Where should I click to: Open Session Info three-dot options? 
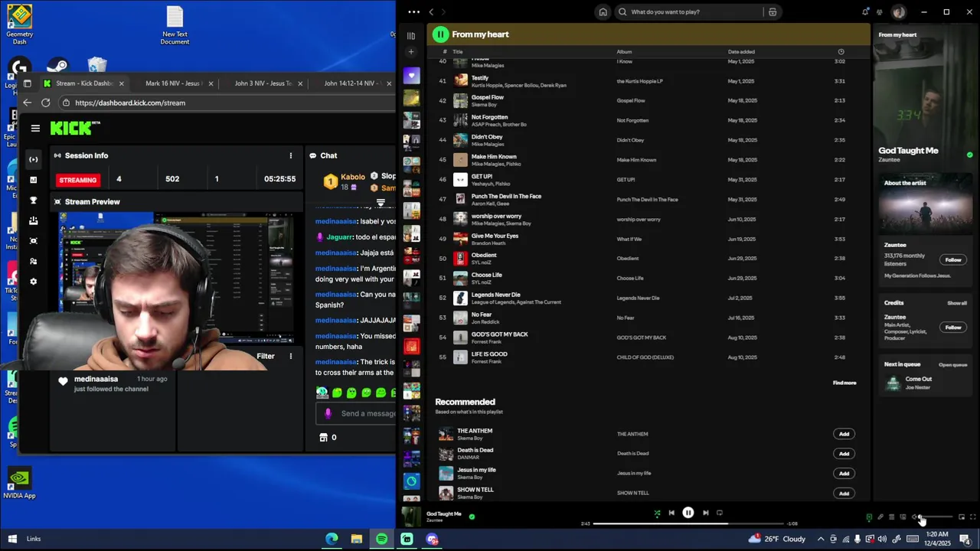[x=290, y=155]
